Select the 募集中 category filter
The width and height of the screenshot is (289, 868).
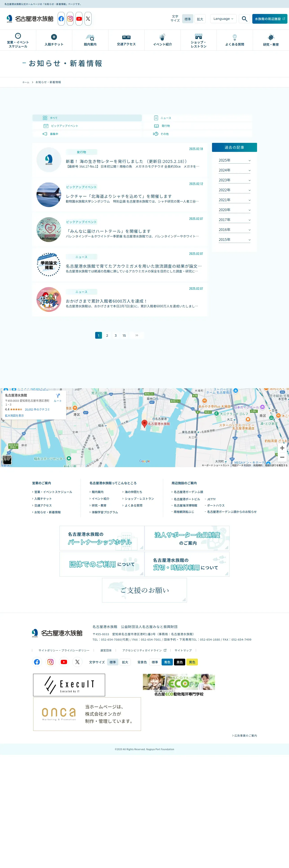(87, 134)
